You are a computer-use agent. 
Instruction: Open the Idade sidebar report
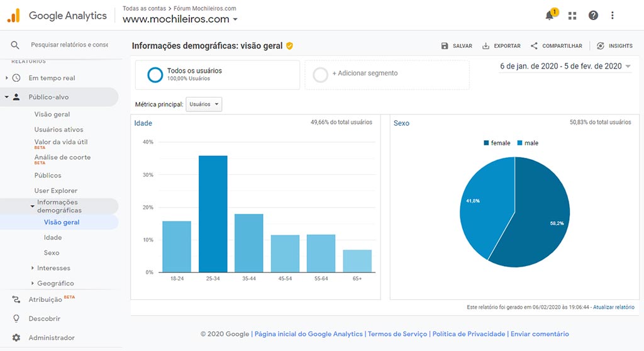53,238
